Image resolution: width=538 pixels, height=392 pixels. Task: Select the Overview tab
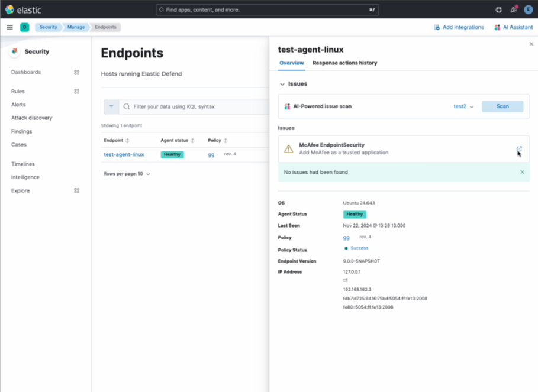point(291,63)
